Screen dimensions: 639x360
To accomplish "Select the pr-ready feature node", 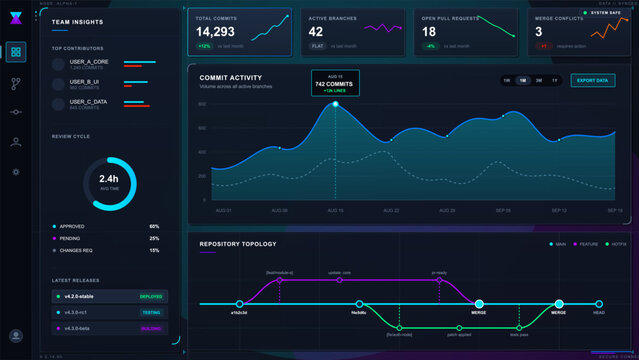I will tap(439, 280).
